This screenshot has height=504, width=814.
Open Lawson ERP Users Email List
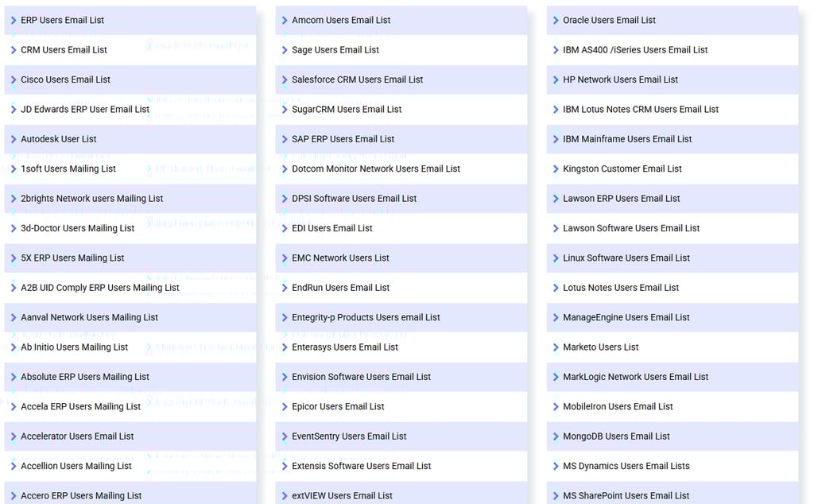[x=622, y=198]
